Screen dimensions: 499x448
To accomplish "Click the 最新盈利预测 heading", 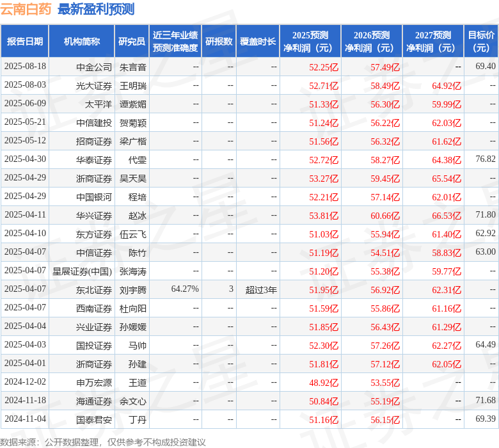I will [96, 9].
